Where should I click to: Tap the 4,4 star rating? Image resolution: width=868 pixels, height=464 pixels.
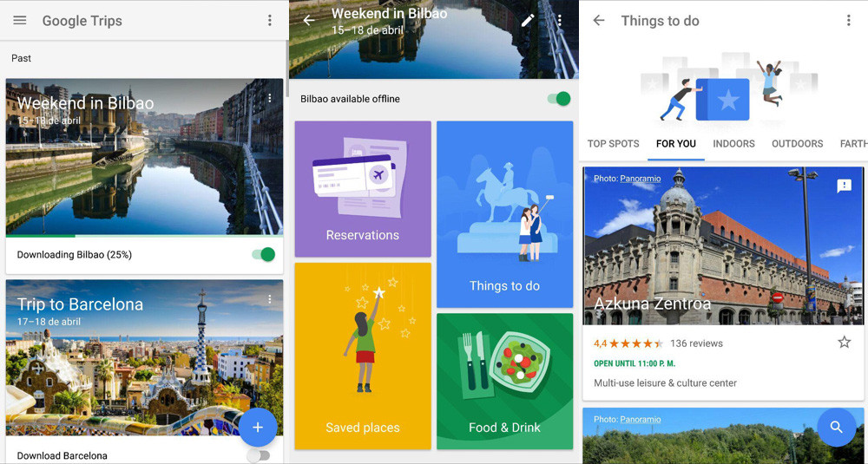[628, 343]
